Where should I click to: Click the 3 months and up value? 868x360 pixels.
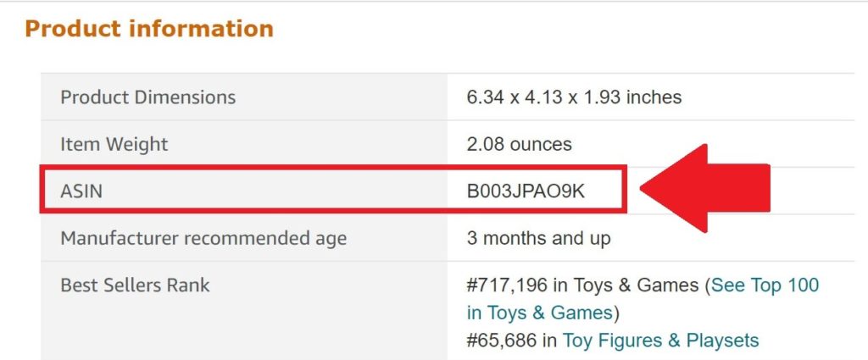(x=538, y=238)
